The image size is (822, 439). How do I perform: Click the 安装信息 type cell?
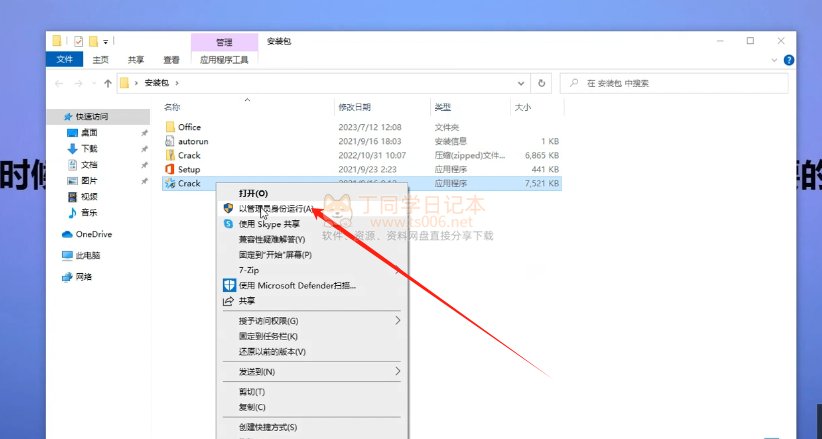pos(450,141)
